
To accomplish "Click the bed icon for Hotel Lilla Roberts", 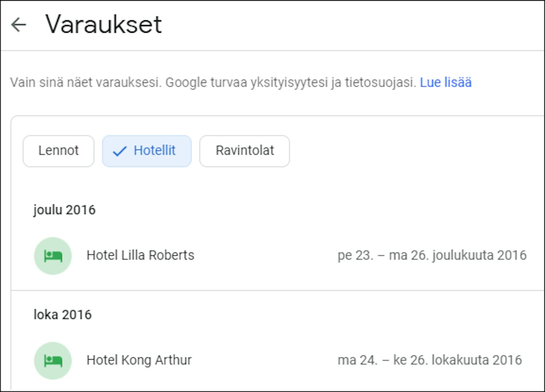I will (53, 256).
